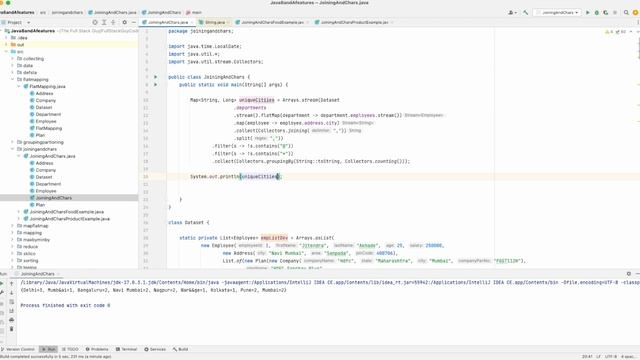This screenshot has width=640, height=360.
Task: Switch to JoiningAndChars.java editor tab
Action: [x=167, y=22]
